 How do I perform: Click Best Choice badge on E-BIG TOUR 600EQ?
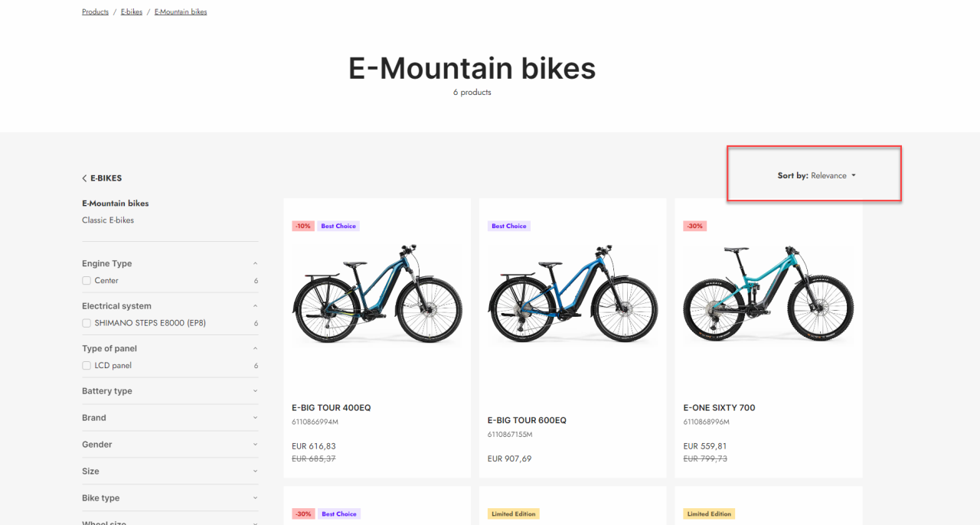coord(509,227)
